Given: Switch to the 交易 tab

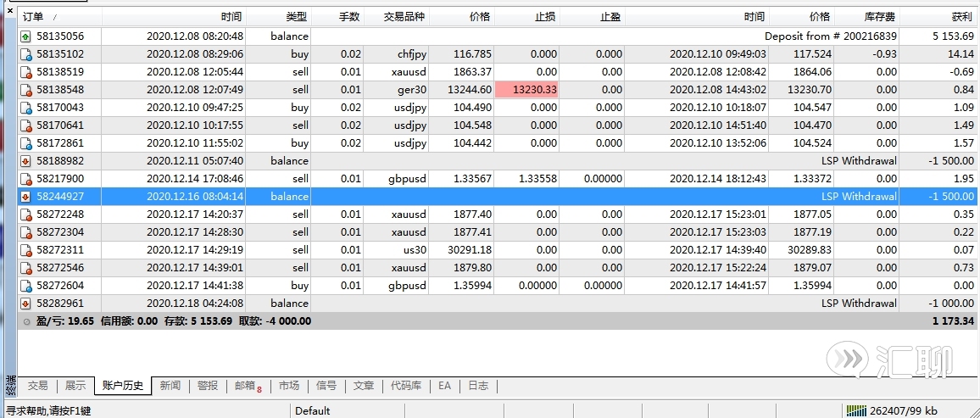Looking at the screenshot, I should (x=37, y=386).
